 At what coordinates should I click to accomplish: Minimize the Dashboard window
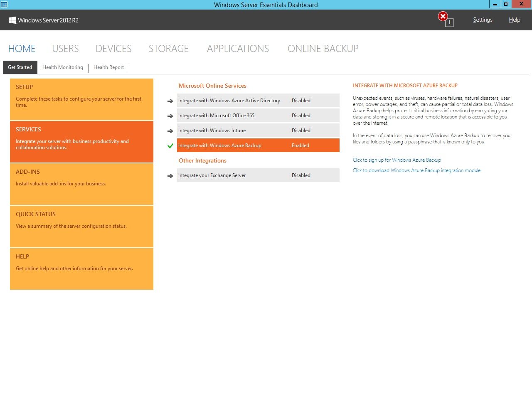coord(495,4)
